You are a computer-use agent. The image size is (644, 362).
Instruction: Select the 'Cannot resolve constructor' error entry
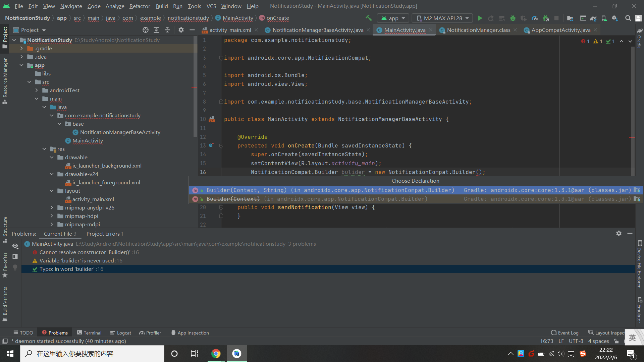(85, 252)
